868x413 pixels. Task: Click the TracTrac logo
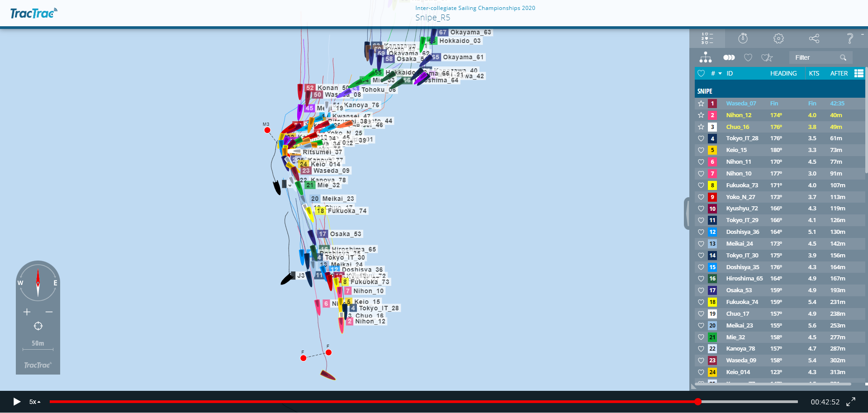tap(34, 13)
